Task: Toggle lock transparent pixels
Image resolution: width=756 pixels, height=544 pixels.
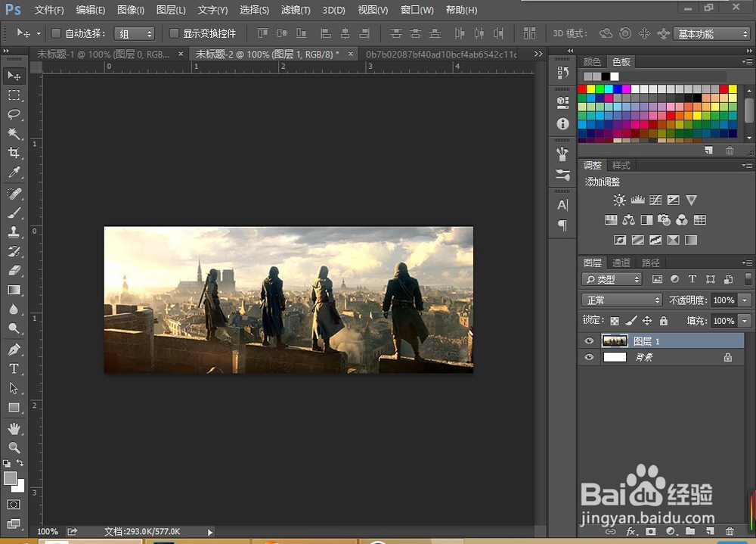Action: click(x=614, y=321)
